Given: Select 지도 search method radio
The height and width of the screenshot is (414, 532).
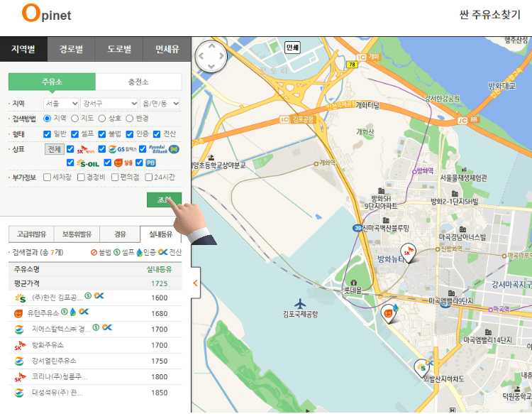Looking at the screenshot, I should pos(74,118).
